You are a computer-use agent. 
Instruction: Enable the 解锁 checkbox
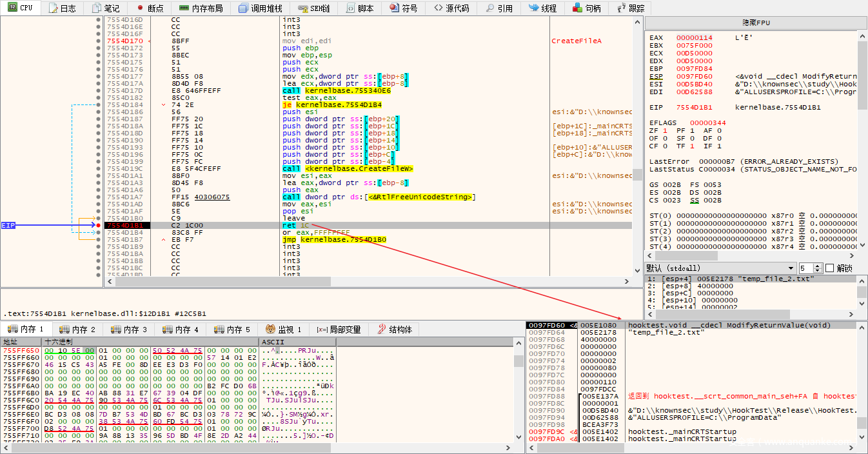tap(830, 268)
